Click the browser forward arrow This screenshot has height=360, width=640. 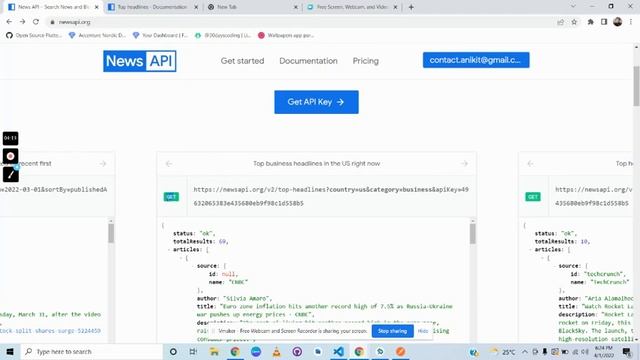pos(22,22)
